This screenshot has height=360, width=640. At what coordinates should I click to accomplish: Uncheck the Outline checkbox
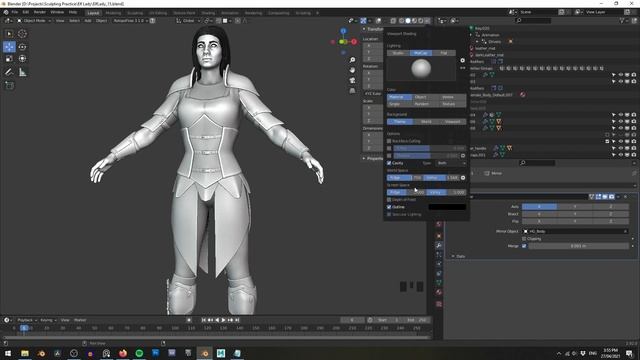(x=389, y=207)
